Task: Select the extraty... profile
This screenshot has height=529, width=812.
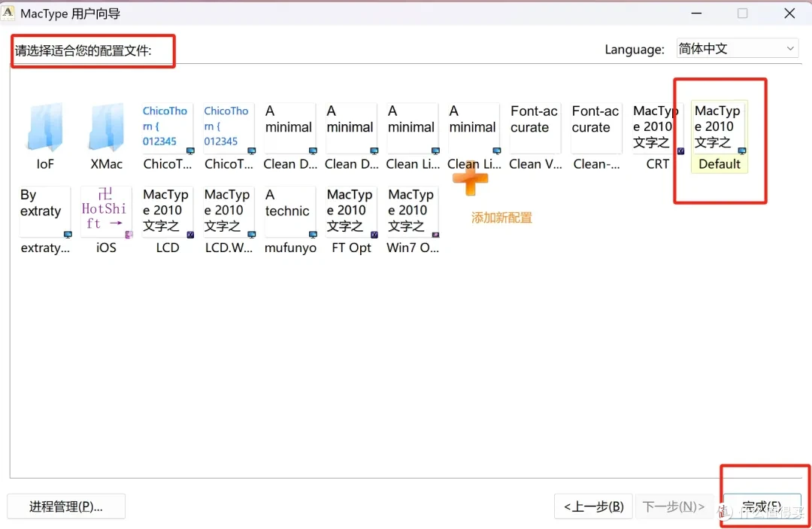Action: (x=45, y=220)
